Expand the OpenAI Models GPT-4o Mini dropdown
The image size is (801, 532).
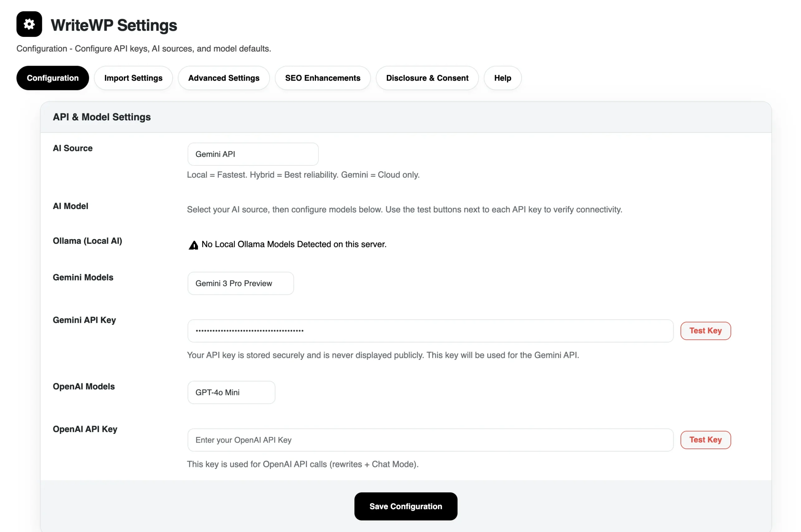[231, 392]
